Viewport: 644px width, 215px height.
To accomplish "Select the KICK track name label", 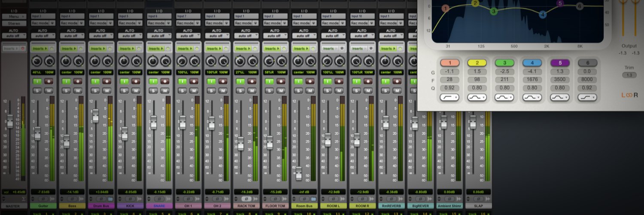I will pos(130,206).
